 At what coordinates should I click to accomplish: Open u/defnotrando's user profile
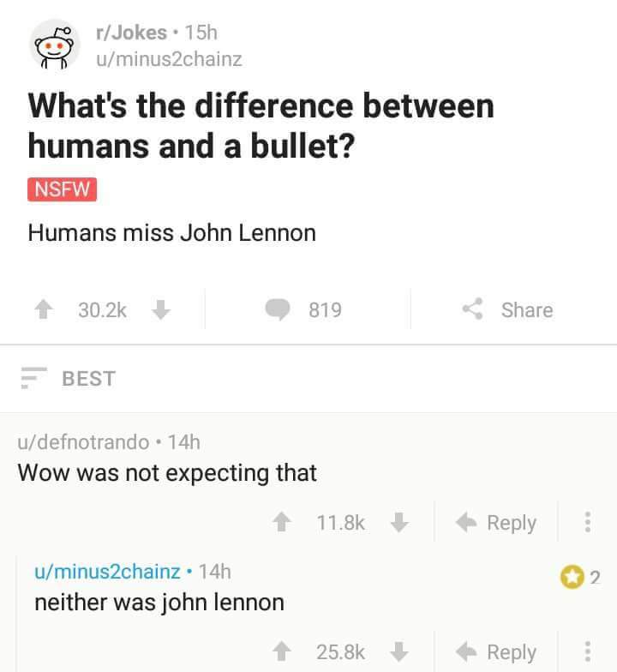(84, 442)
